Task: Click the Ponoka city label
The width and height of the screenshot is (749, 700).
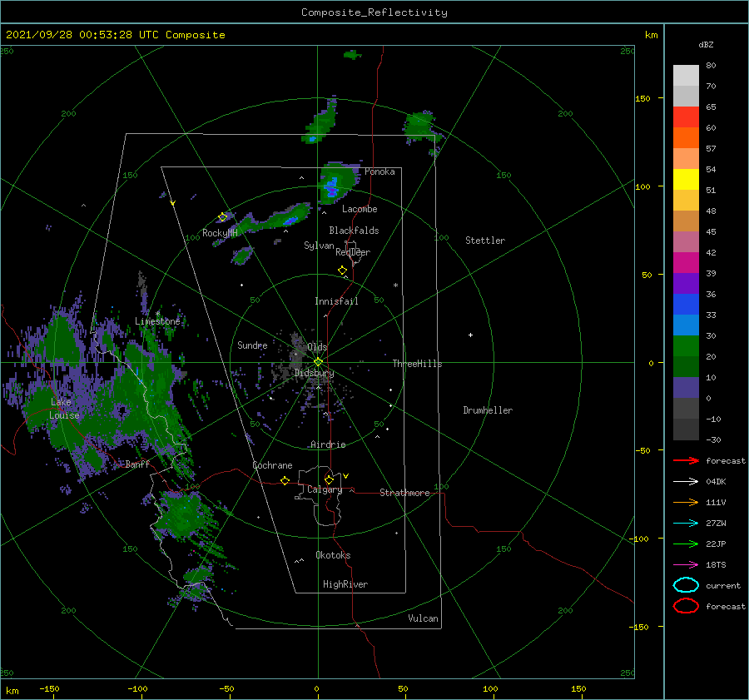Action: point(379,171)
